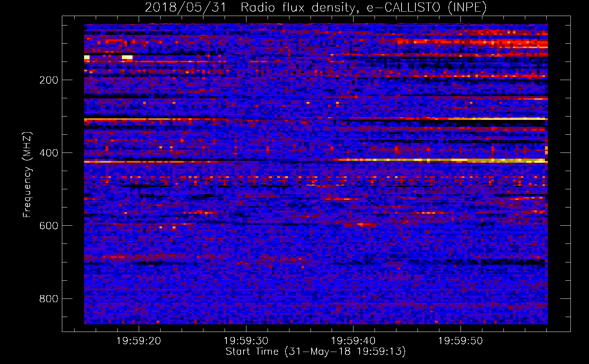The image size is (589, 364).
Task: Click the 600 frequency tick label
Action: click(49, 226)
